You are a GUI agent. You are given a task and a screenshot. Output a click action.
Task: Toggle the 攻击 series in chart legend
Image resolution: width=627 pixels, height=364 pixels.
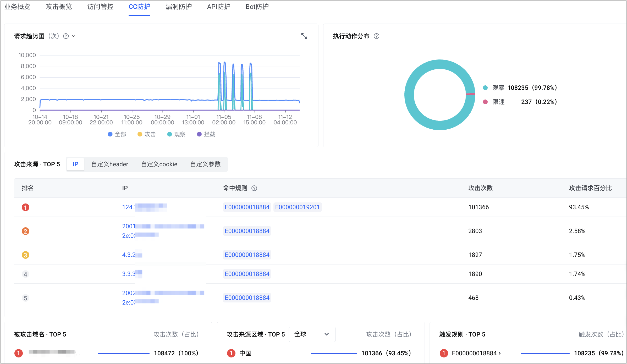[146, 134]
